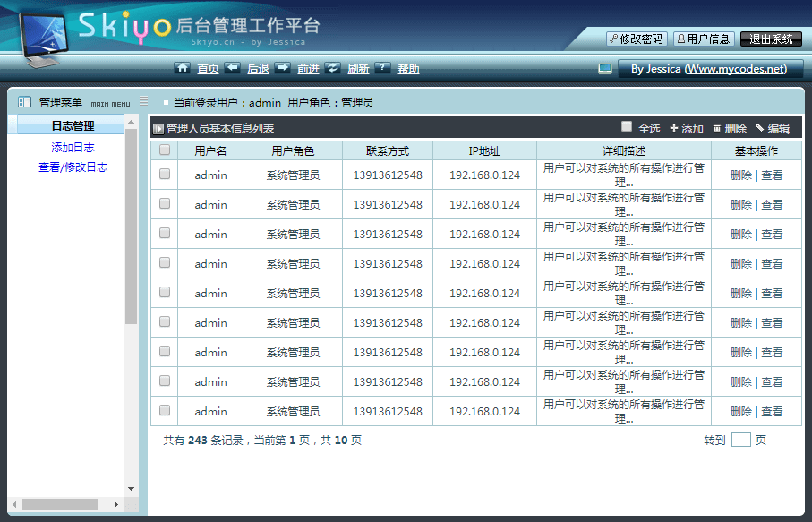Click the play icon beside 管理人员基本信息列表
This screenshot has height=522, width=812.
pos(158,129)
